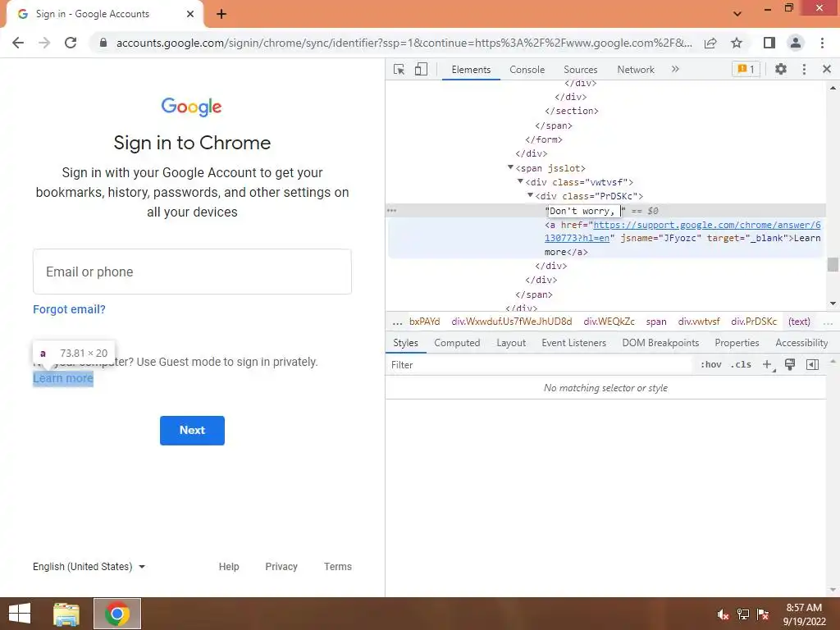Open the Help footer link
The height and width of the screenshot is (630, 840).
(x=229, y=566)
